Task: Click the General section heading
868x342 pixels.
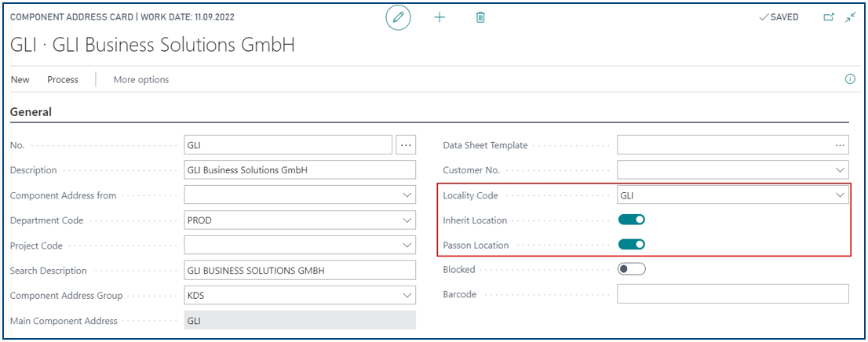Action: point(31,112)
